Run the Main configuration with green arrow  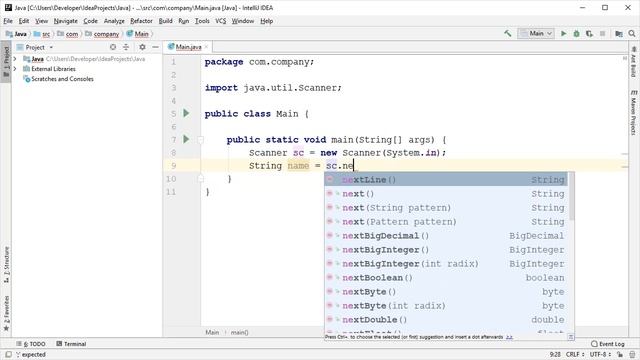563,33
